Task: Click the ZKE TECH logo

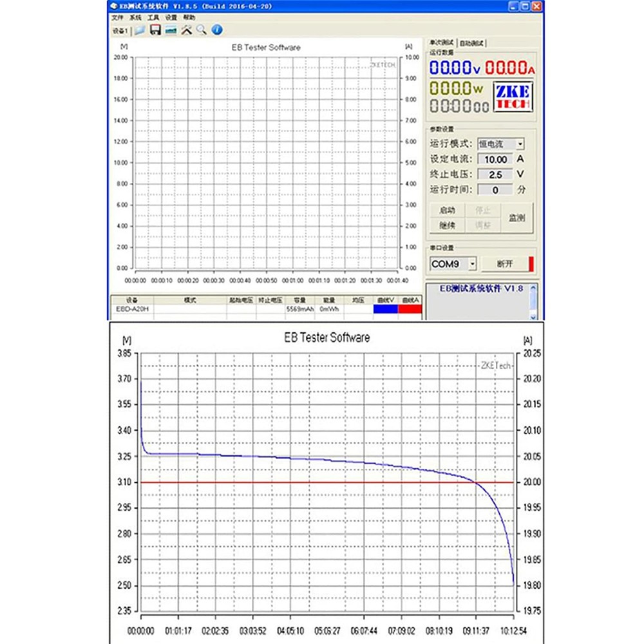Action: (x=513, y=97)
